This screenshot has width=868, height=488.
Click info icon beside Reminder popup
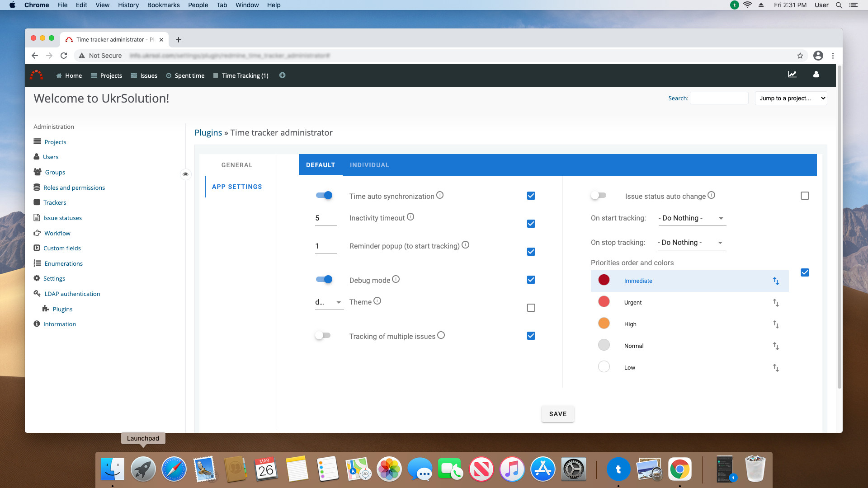[466, 245]
